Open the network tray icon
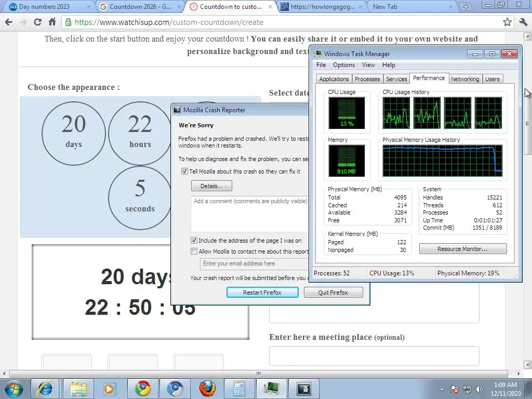Screen dimensions: 532x399 [x=467, y=389]
